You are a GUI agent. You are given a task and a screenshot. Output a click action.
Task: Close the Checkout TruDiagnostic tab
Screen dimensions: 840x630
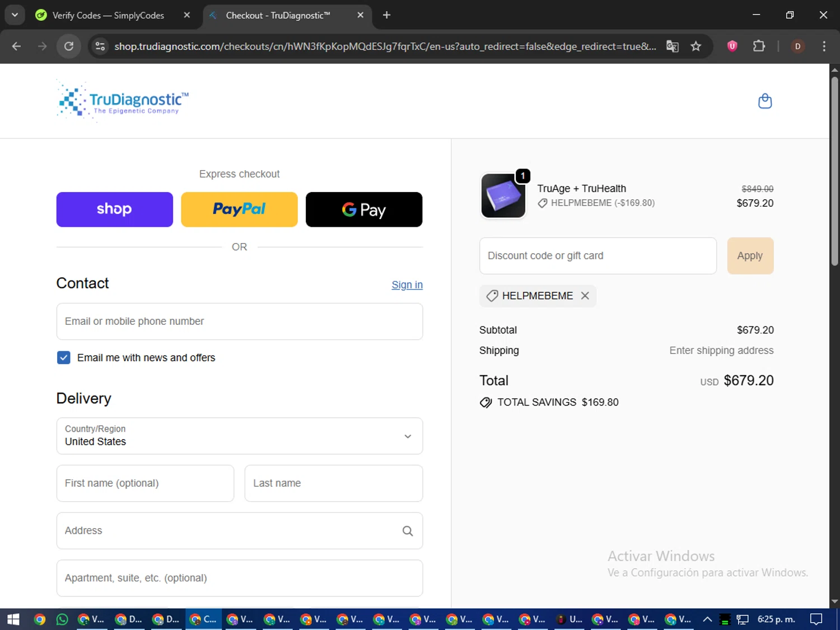(x=361, y=15)
